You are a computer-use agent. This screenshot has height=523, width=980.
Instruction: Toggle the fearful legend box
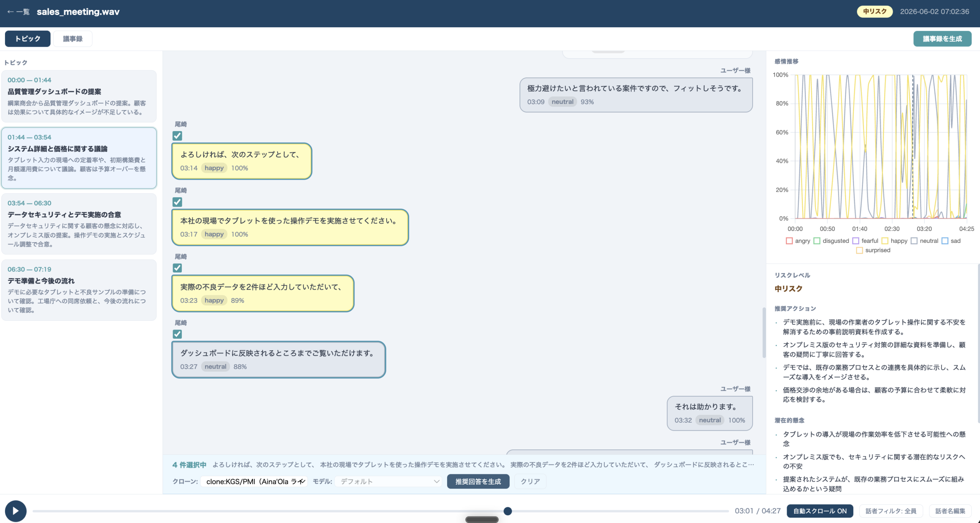pyautogui.click(x=856, y=241)
